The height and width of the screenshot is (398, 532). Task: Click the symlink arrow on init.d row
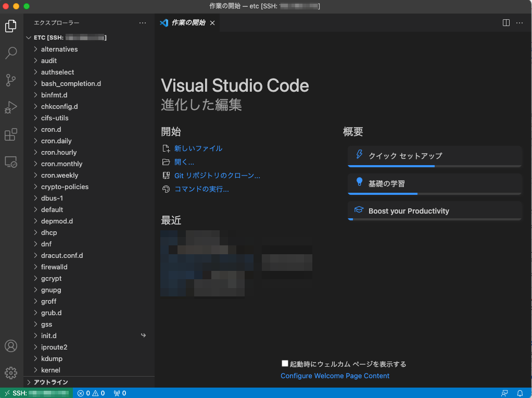(x=143, y=335)
